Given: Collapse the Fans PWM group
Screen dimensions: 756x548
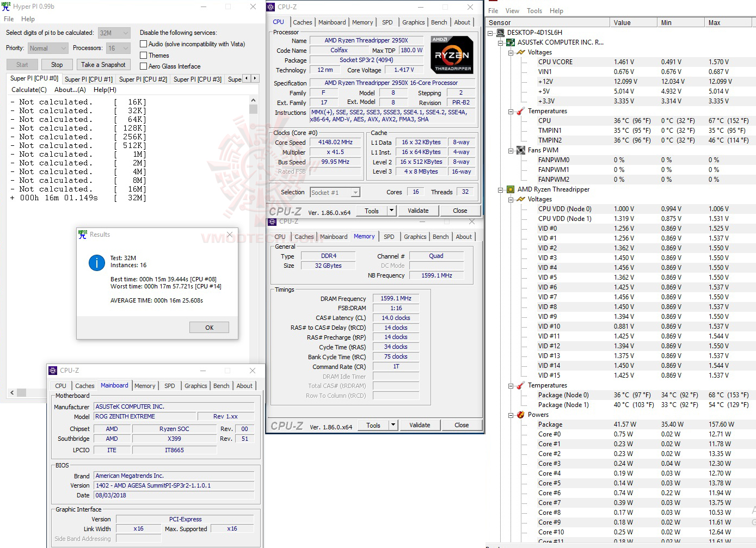Looking at the screenshot, I should [x=511, y=150].
